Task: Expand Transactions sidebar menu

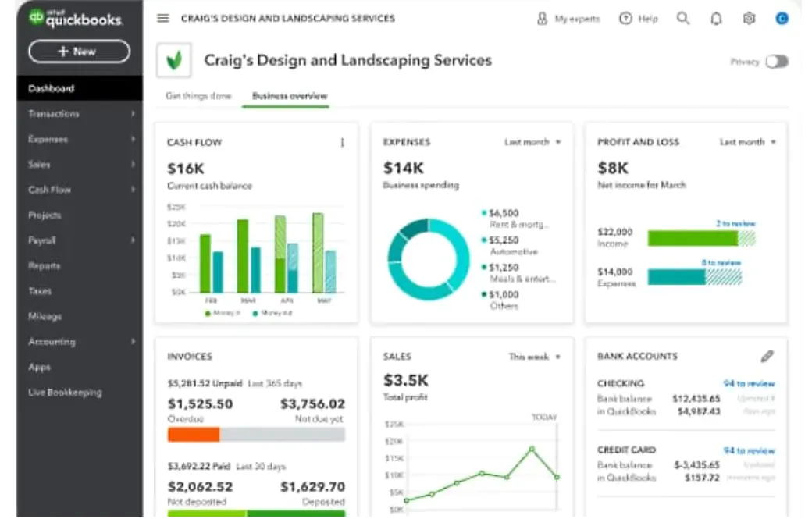Action: pos(80,114)
